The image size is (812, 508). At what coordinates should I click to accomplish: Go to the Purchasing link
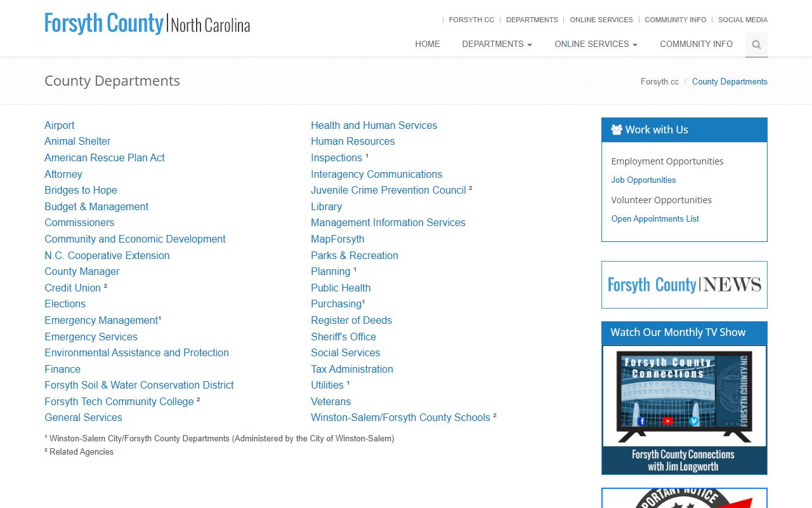pos(336,304)
